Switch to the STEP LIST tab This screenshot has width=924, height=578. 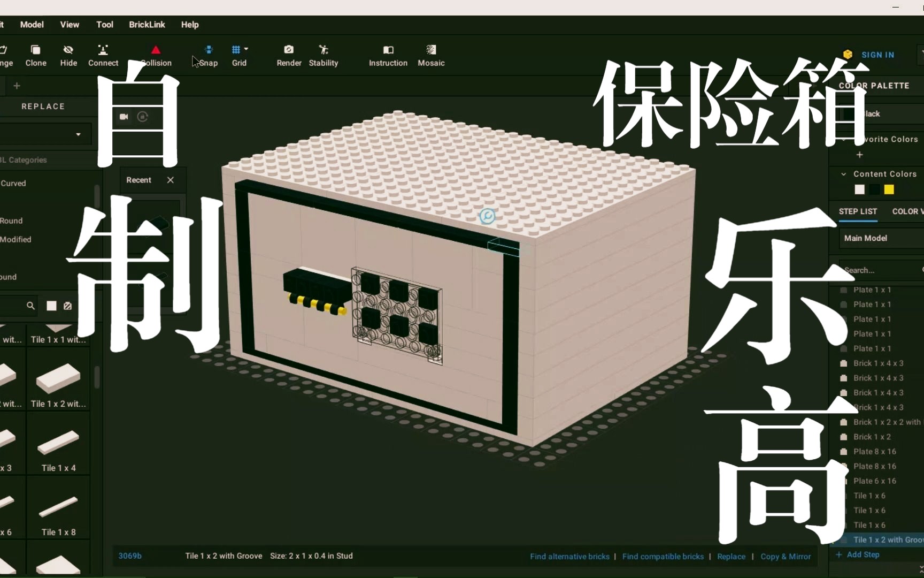858,211
